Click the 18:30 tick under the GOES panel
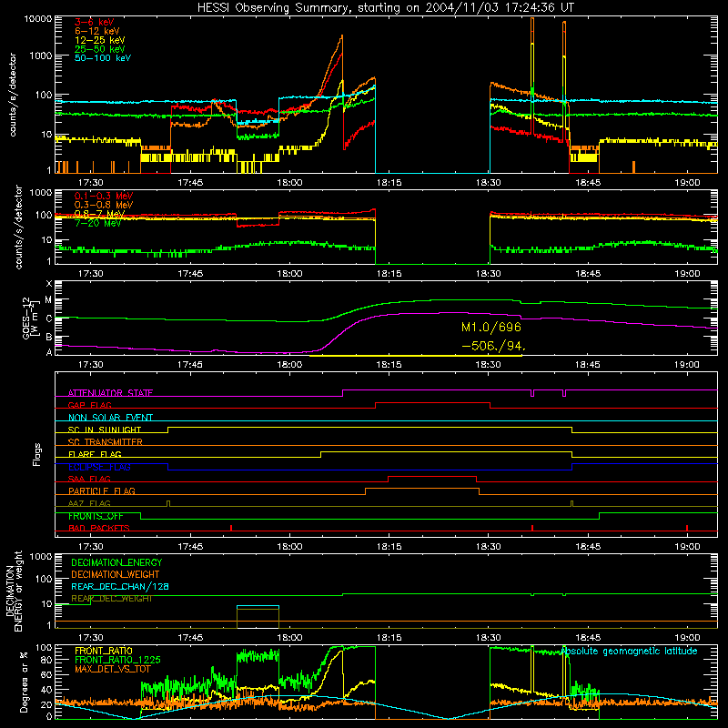This screenshot has height=728, width=728. coord(489,365)
